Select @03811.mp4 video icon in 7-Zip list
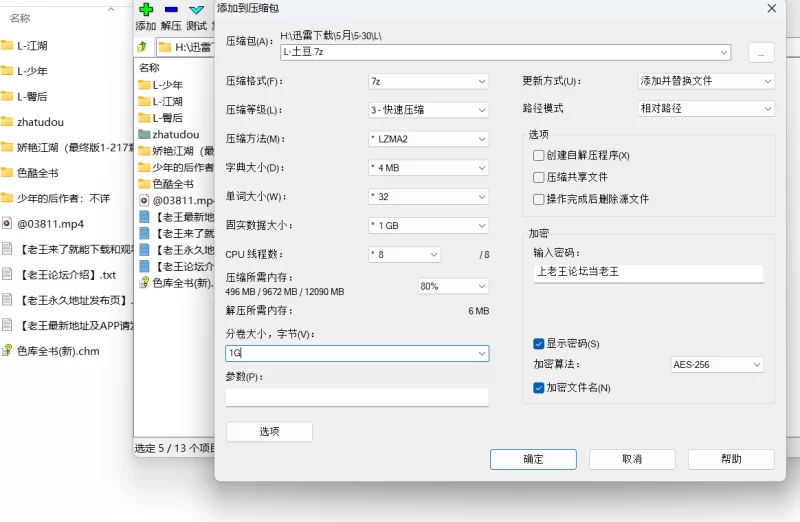800x522 pixels. tap(144, 200)
